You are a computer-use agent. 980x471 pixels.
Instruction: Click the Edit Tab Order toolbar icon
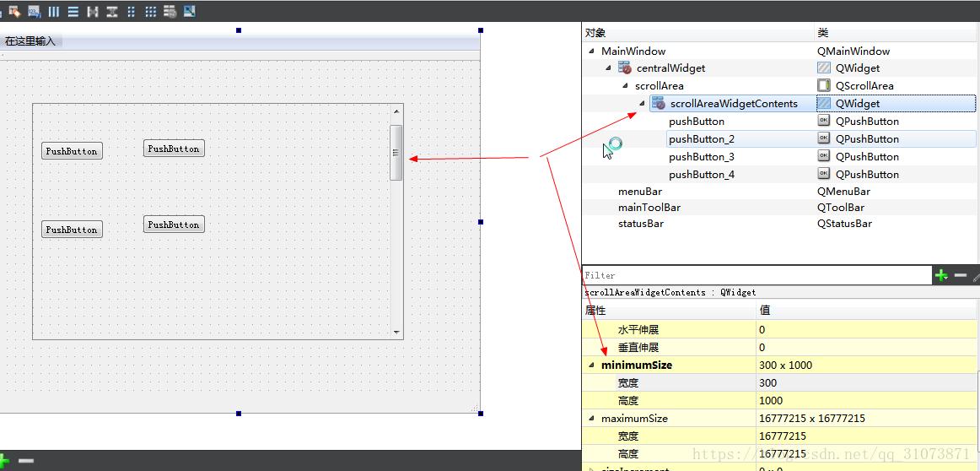coord(34,12)
